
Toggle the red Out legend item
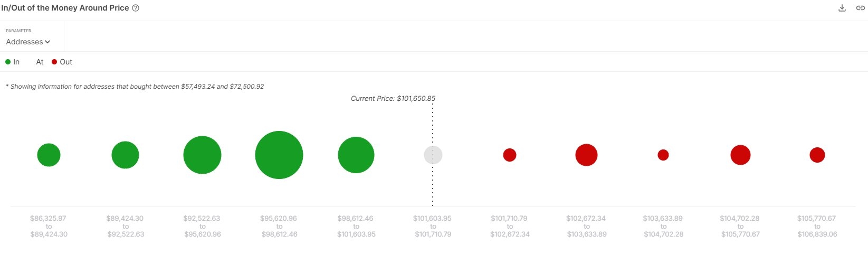tap(62, 62)
